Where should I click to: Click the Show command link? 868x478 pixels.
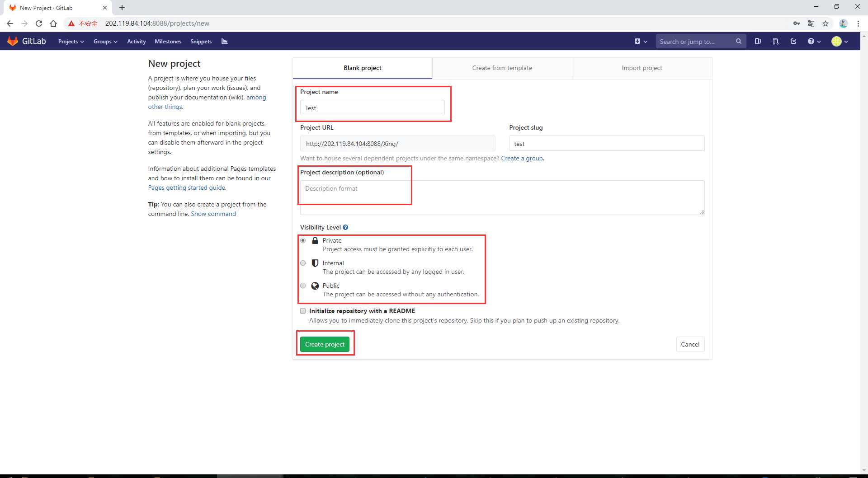pos(213,214)
